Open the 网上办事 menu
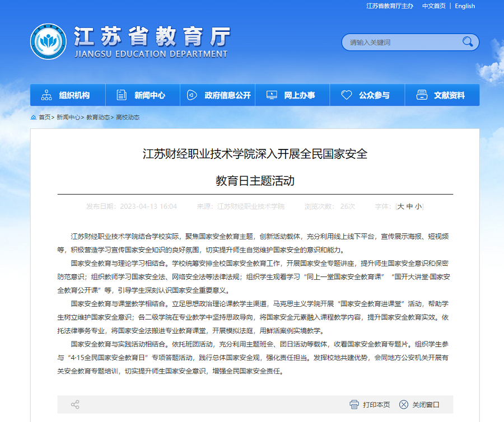The height and width of the screenshot is (422, 504). [x=292, y=95]
